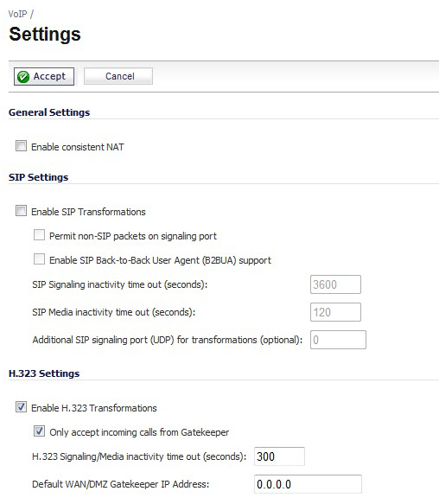The width and height of the screenshot is (439, 504).
Task: Check Permit non-SIP packets on signaling port
Action: pos(39,235)
